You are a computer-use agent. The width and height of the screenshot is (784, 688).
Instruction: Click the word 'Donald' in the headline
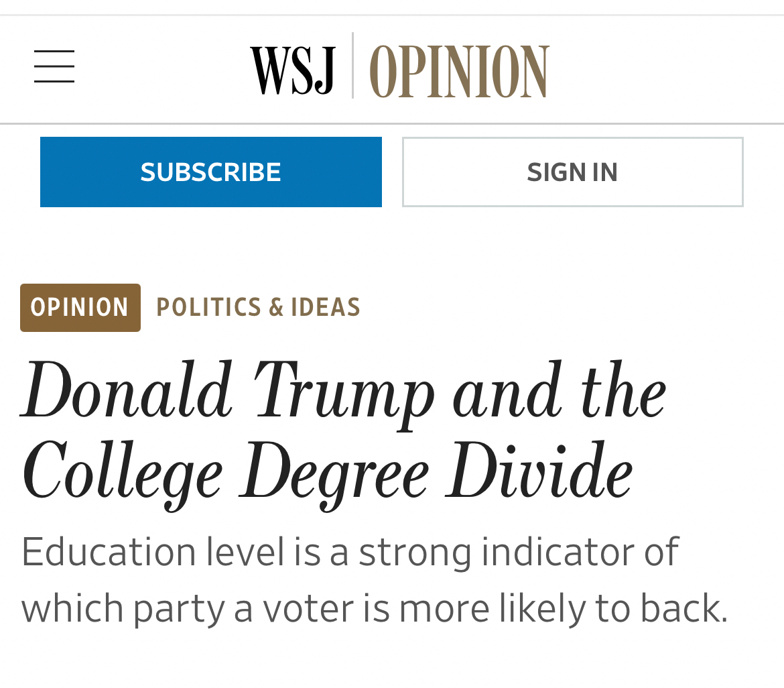click(127, 393)
